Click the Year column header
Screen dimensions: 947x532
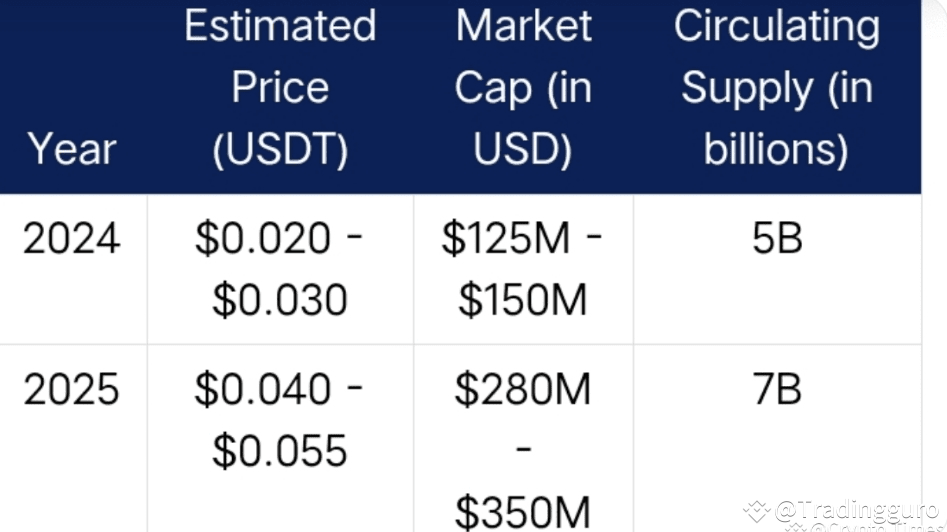point(72,149)
